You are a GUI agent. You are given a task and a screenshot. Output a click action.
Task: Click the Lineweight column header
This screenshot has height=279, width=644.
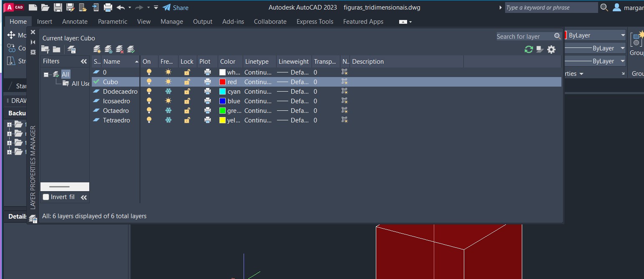point(294,62)
